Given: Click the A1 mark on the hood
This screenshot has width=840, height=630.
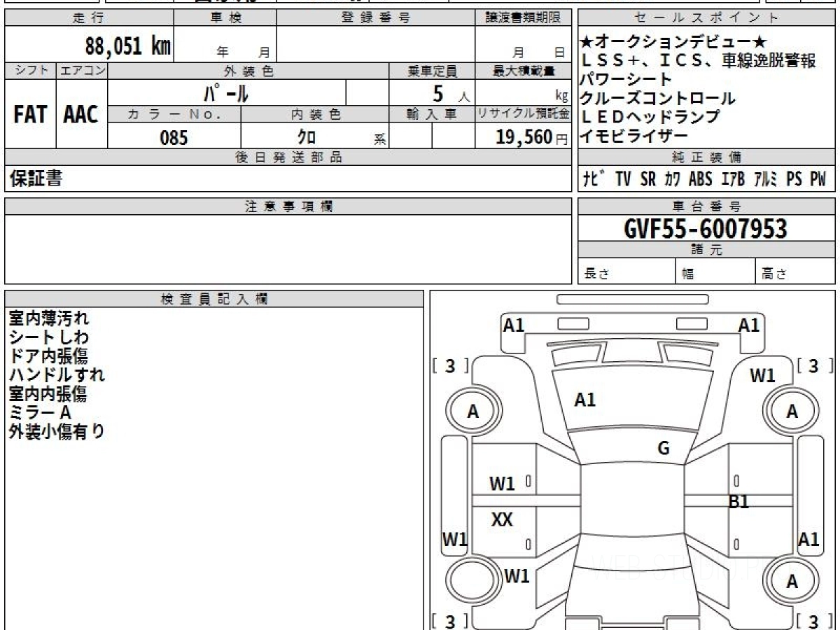Looking at the screenshot, I should 584,400.
